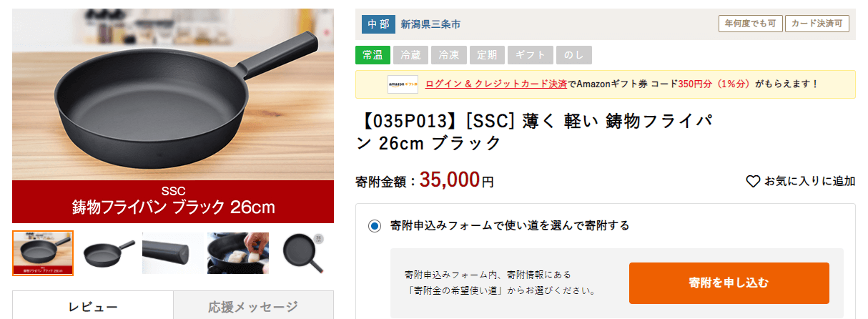868x319 pixels.
Task: Click the Amazon gift card logo icon
Action: [403, 84]
